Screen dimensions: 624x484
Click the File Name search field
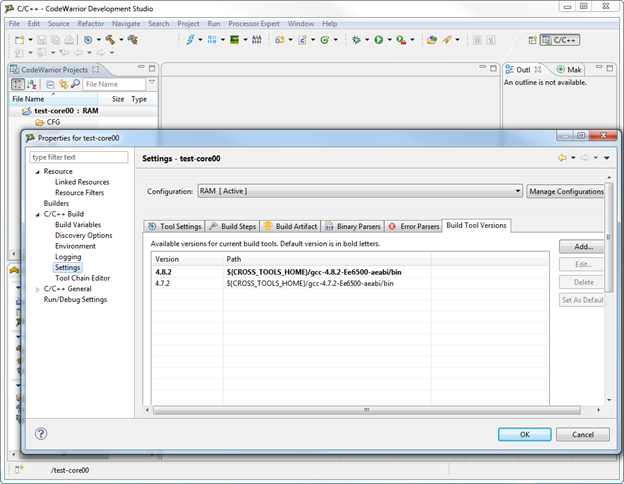point(114,84)
